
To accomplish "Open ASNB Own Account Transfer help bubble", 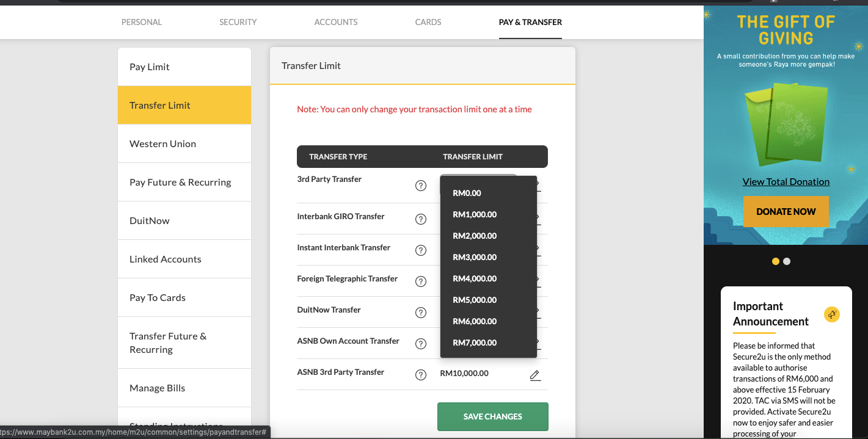I will coord(421,343).
